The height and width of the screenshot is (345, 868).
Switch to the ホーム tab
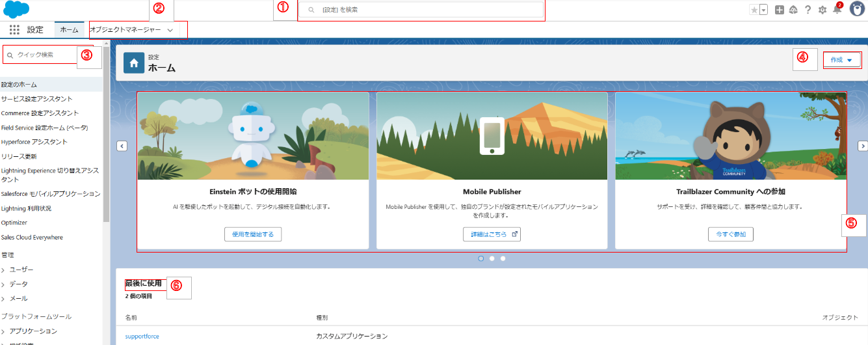pyautogui.click(x=69, y=30)
